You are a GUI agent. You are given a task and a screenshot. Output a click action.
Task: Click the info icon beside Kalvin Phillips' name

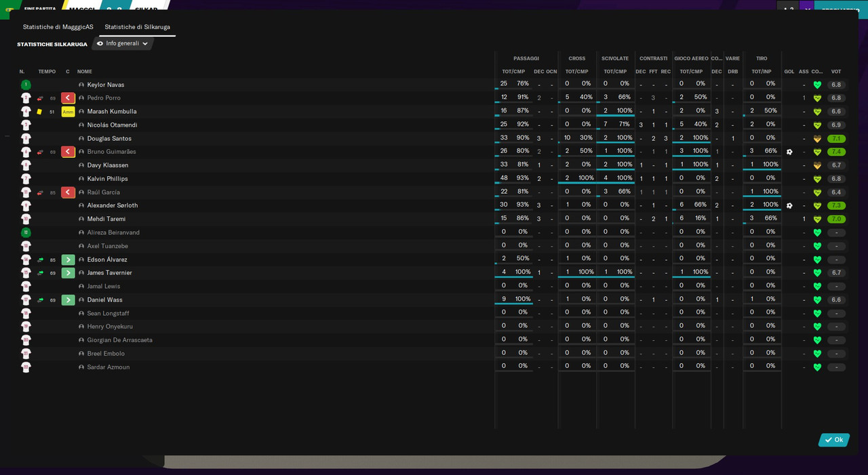coord(81,179)
